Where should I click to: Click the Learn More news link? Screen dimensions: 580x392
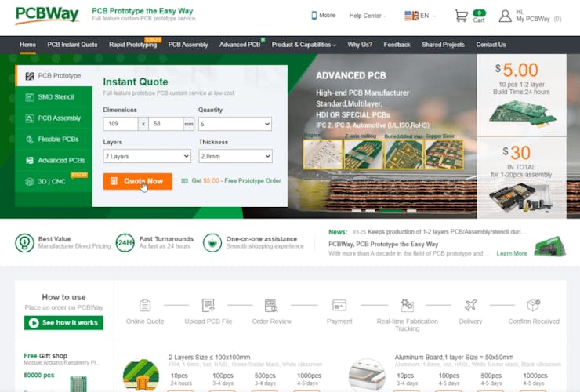(x=512, y=253)
